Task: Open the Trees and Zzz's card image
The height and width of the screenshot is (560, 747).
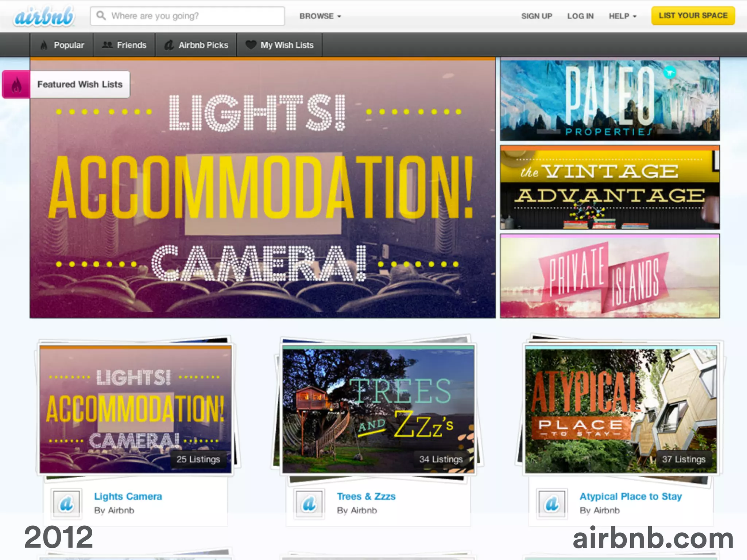Action: point(378,409)
